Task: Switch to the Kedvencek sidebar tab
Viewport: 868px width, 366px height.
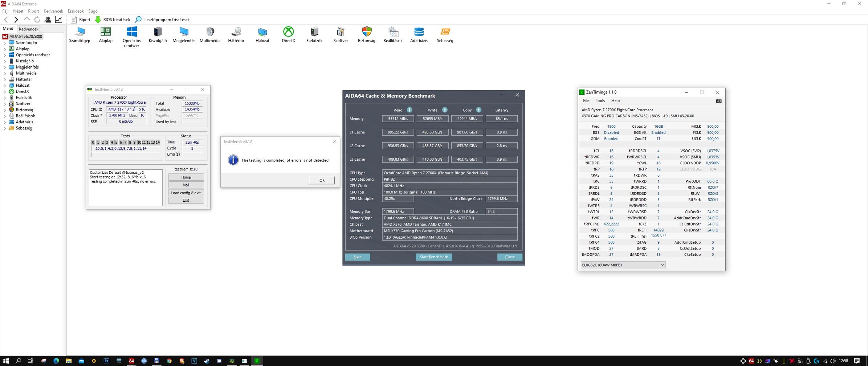Action: pyautogui.click(x=29, y=29)
